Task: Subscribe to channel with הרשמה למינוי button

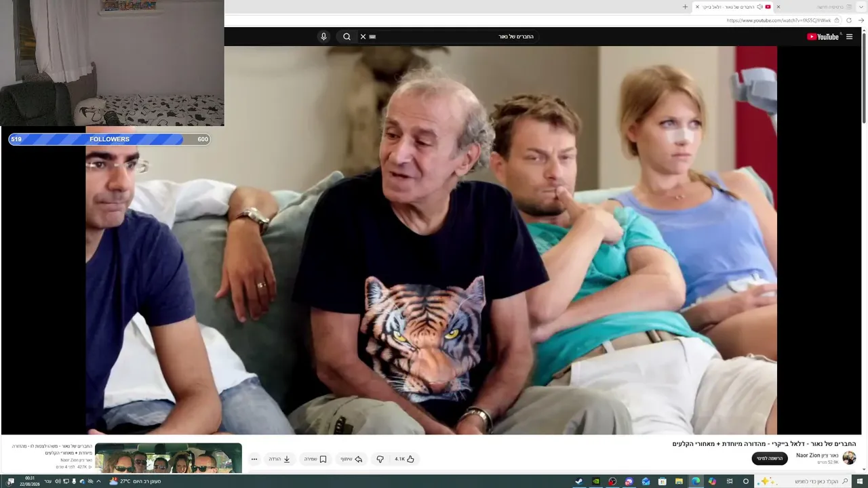Action: click(x=770, y=459)
